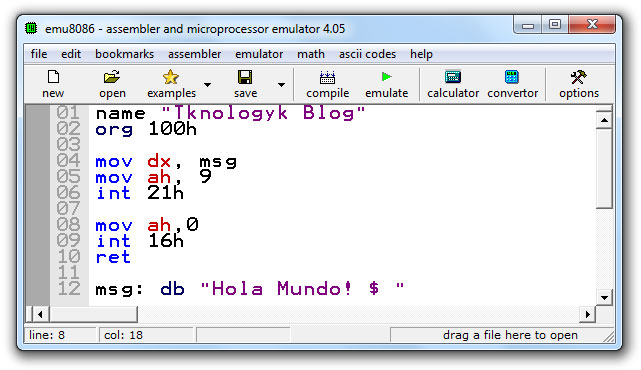Open the options hammer-and-wrench icon

578,77
